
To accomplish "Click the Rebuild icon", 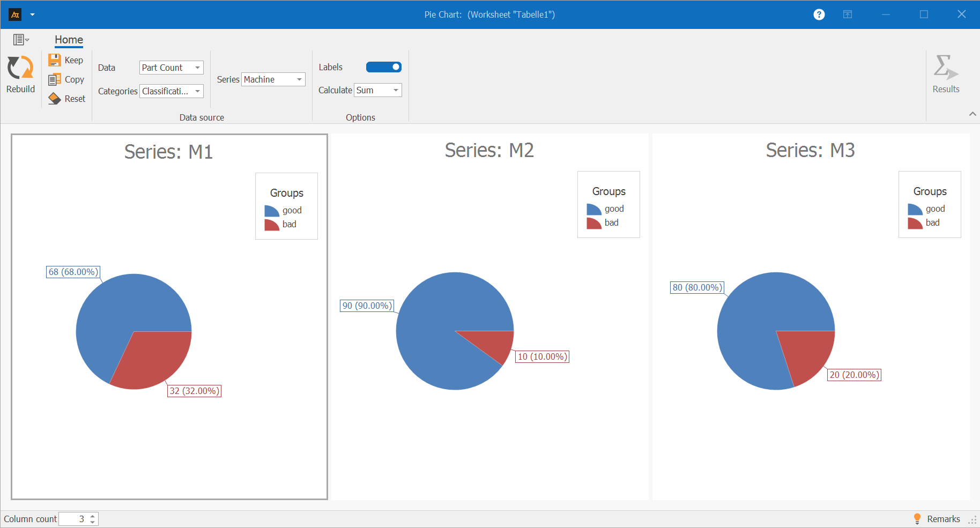I will pos(20,69).
